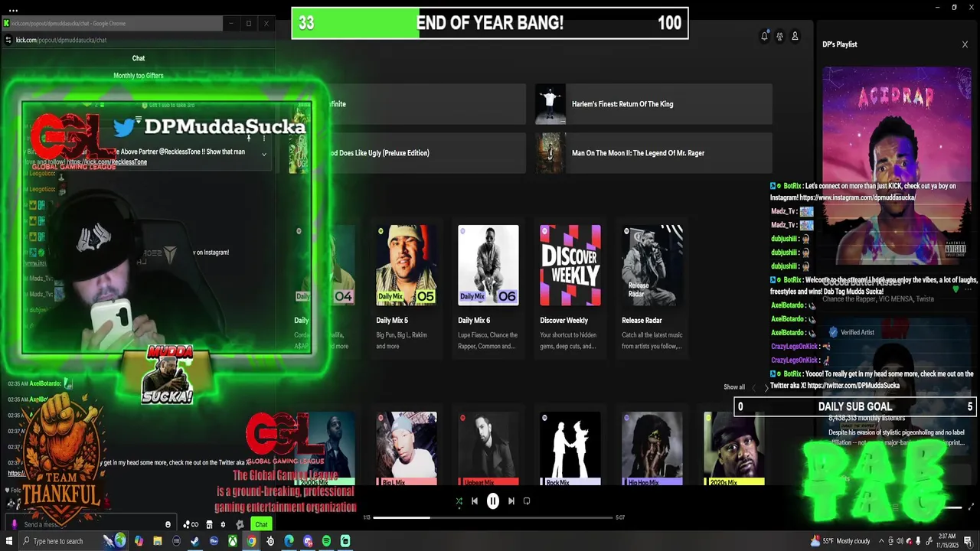Open the Release Radar playlist
This screenshot has height=551, width=980.
point(652,288)
